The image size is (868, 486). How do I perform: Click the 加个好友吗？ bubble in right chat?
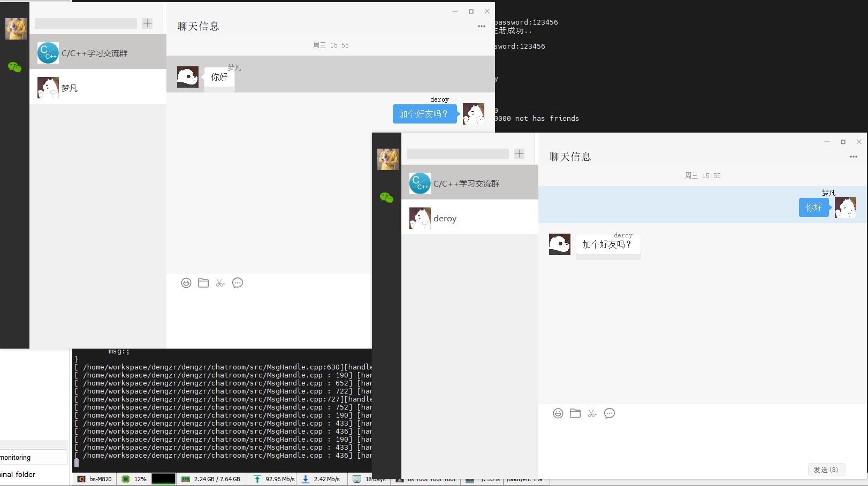pyautogui.click(x=608, y=244)
